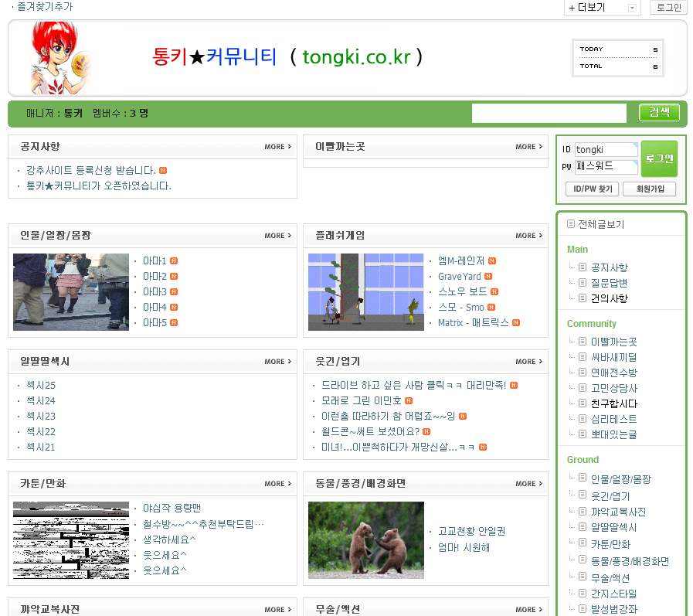
Task: Click the page icon next to 심리테스트
Action: (583, 419)
